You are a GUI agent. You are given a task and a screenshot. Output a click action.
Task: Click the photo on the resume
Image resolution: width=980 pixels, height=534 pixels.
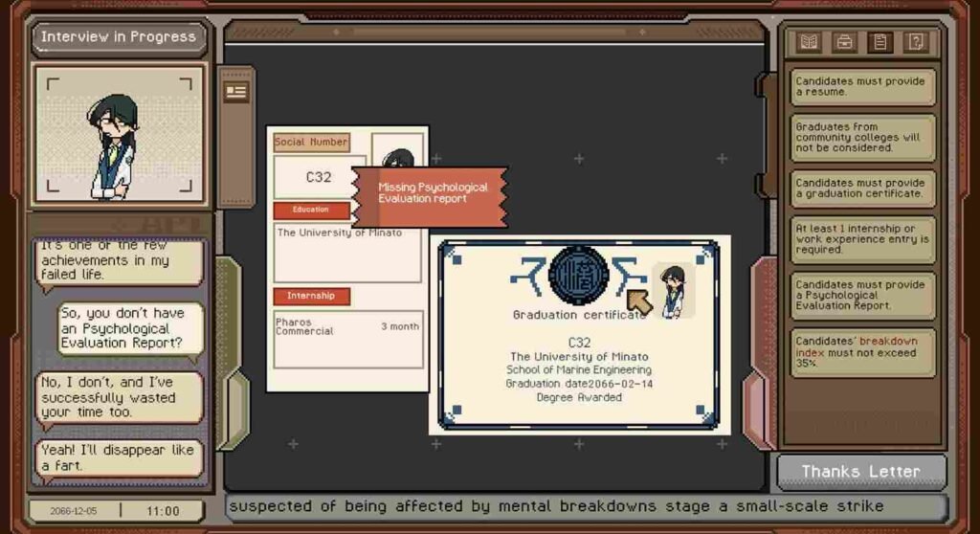pos(397,150)
